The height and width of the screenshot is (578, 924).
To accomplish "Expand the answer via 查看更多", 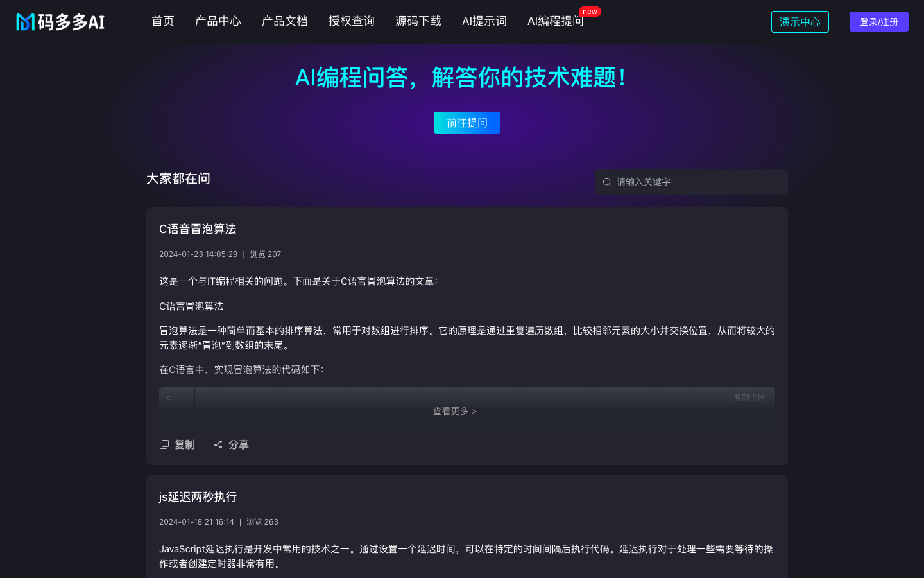I will 454,411.
